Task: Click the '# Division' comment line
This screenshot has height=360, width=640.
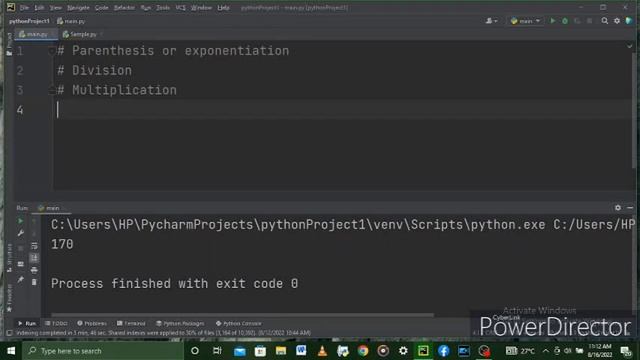Action: click(94, 70)
